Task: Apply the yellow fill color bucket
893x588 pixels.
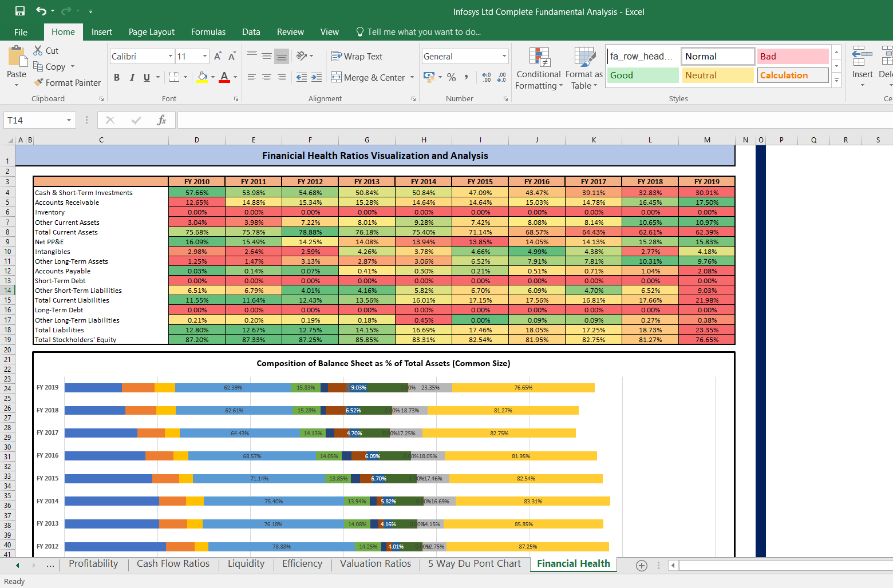Action: coord(202,77)
